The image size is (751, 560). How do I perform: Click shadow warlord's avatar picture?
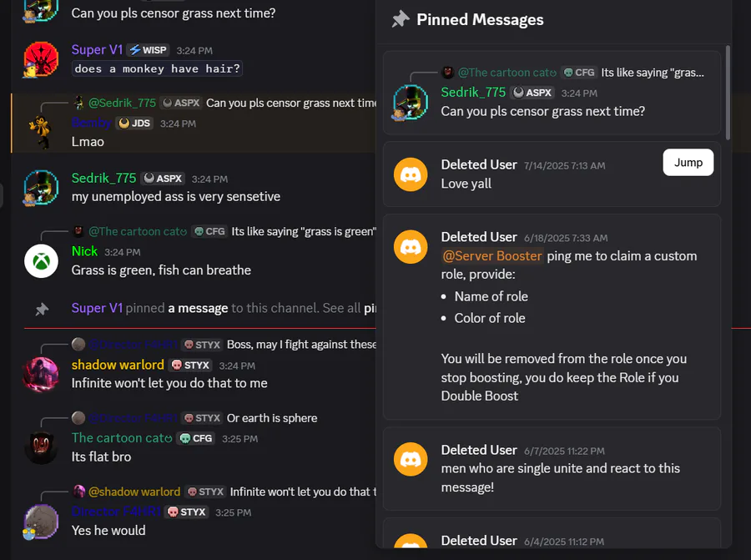click(41, 374)
